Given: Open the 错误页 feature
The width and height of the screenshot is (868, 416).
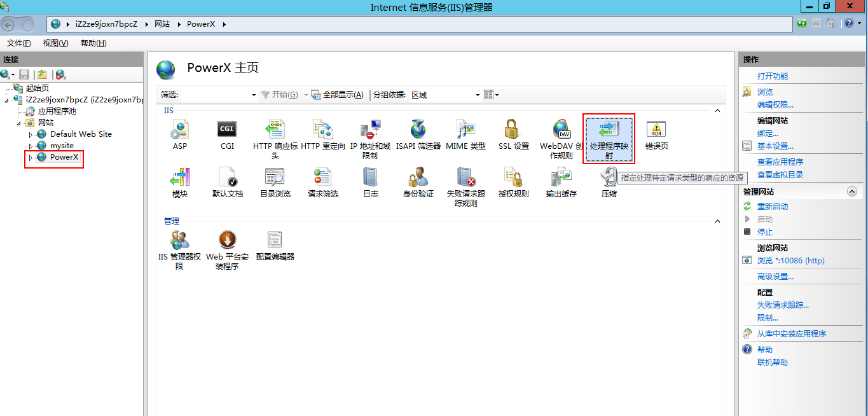Looking at the screenshot, I should pos(656,134).
